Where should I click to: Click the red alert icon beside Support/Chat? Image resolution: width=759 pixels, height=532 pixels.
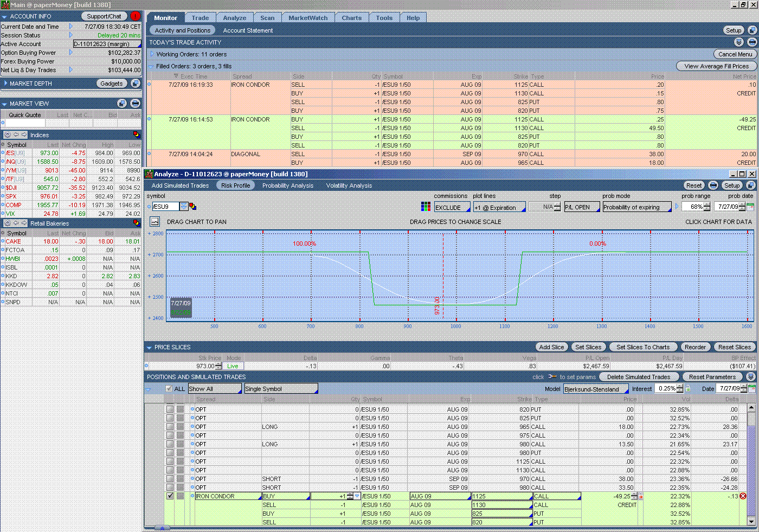point(136,16)
